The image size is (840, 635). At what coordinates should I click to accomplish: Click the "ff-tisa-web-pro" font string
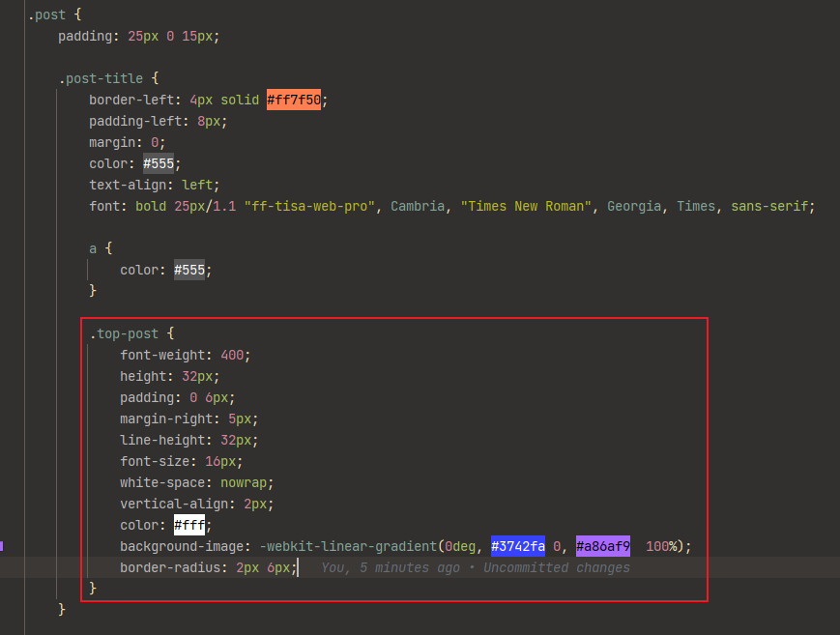311,206
